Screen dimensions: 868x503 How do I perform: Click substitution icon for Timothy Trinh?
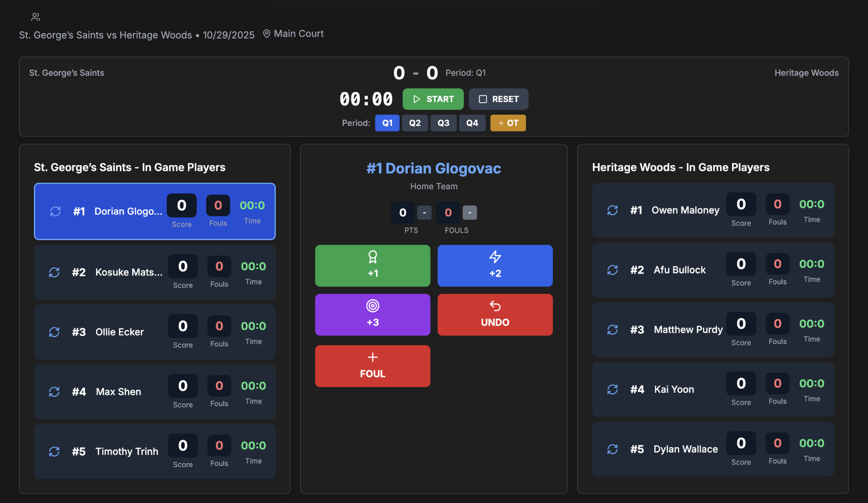[54, 451]
